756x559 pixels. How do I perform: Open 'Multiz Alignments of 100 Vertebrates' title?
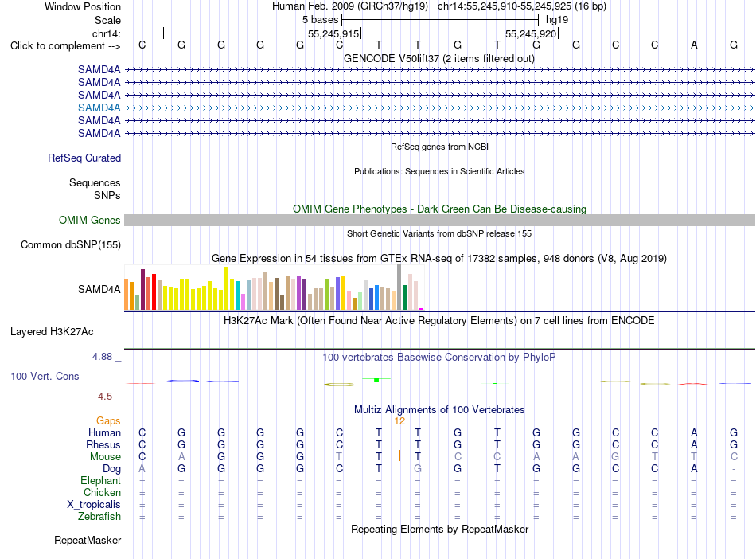click(x=439, y=410)
